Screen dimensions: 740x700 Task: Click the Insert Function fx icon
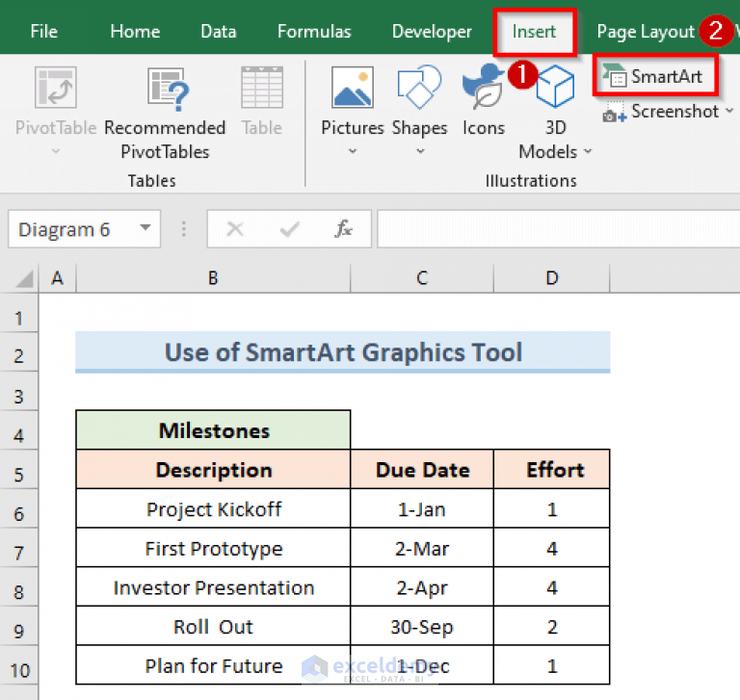pyautogui.click(x=343, y=229)
